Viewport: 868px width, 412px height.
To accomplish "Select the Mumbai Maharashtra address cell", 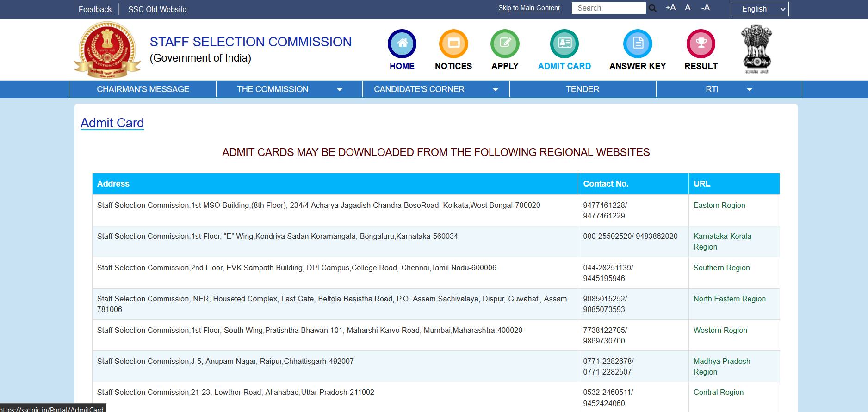I will [335, 335].
